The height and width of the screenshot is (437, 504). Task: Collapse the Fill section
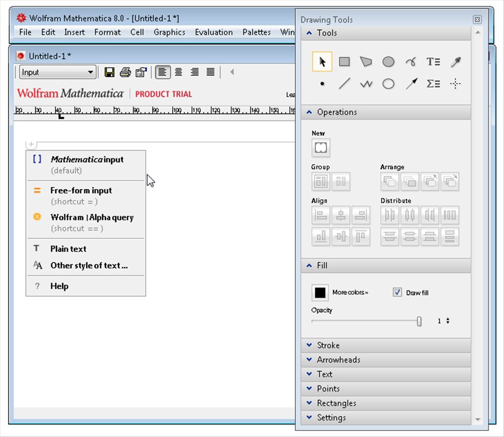386,266
